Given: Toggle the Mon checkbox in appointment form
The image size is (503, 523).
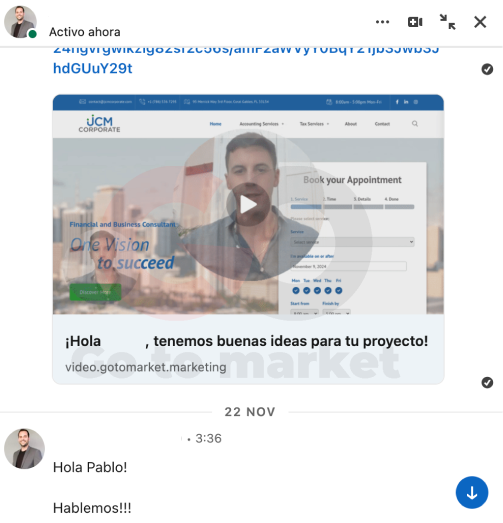Looking at the screenshot, I should [296, 291].
